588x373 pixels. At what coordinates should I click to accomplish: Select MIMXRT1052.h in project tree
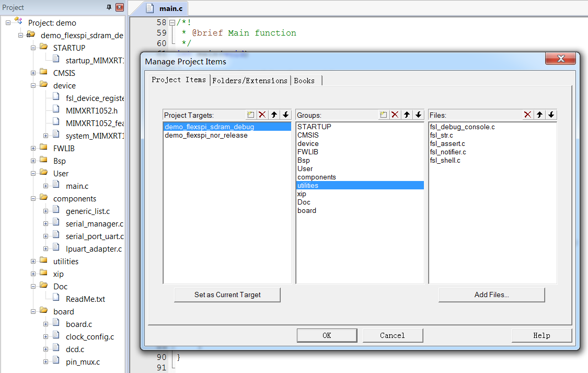click(x=91, y=111)
